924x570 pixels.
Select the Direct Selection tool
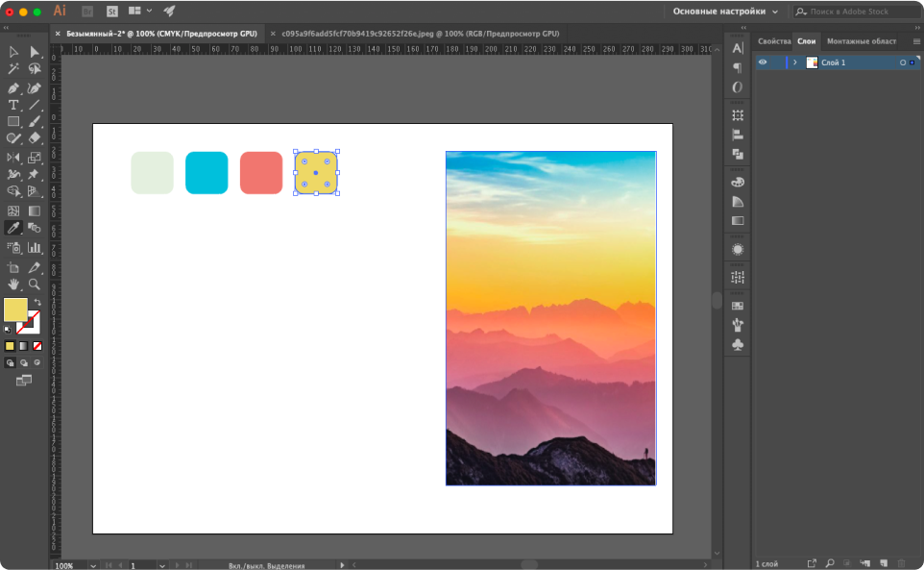[x=35, y=53]
